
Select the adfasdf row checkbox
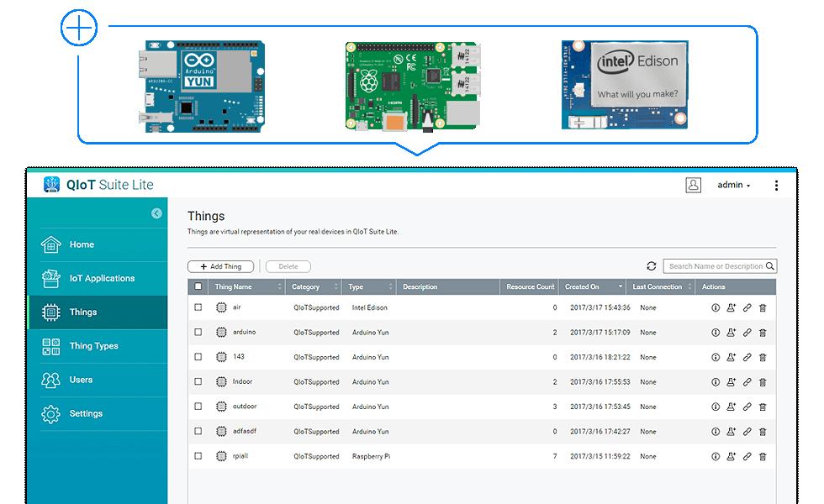coord(198,430)
